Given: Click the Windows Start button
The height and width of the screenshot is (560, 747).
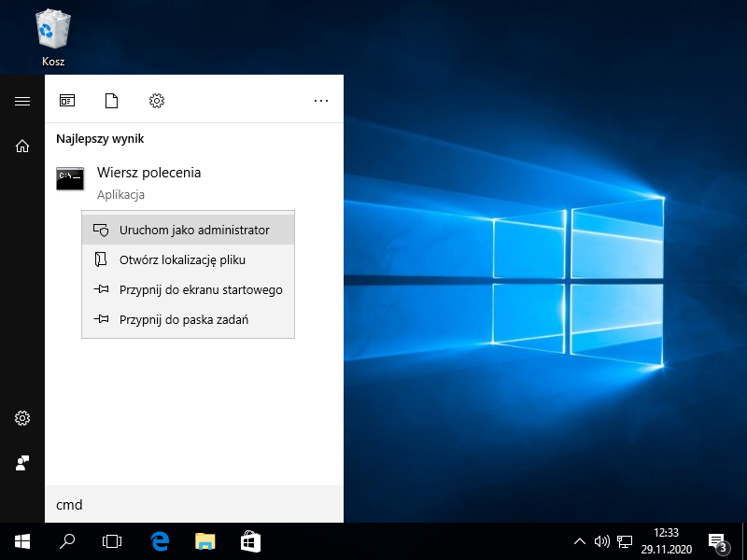Looking at the screenshot, I should [22, 541].
